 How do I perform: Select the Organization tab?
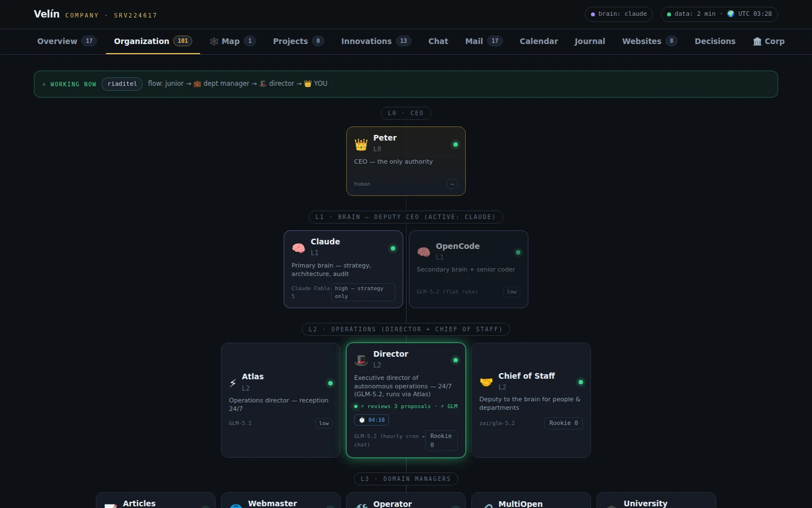click(153, 41)
